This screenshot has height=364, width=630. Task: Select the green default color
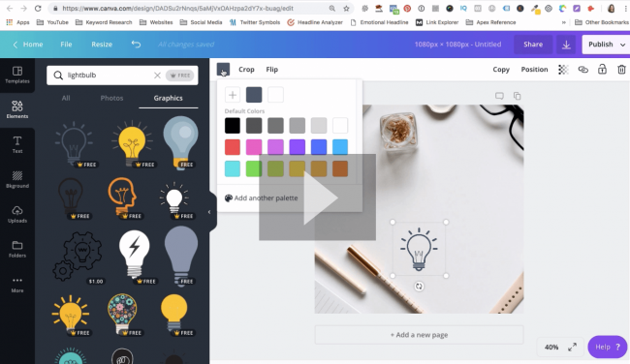(254, 169)
